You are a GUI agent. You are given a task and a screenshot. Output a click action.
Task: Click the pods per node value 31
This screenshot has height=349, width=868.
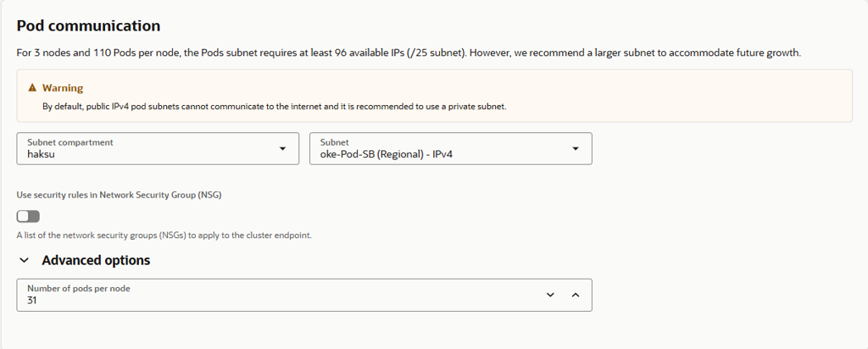click(x=33, y=300)
